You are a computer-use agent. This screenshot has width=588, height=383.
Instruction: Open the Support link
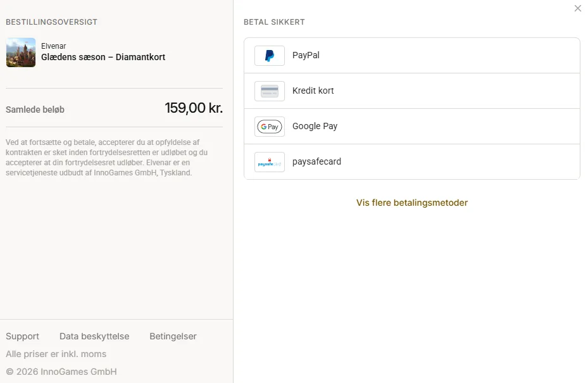[x=23, y=336]
